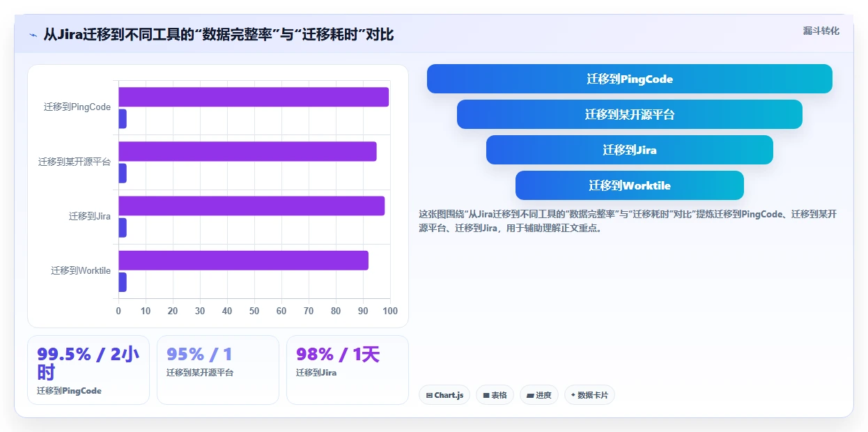Click the purple bar for 迁移到Jira

pyautogui.click(x=251, y=206)
